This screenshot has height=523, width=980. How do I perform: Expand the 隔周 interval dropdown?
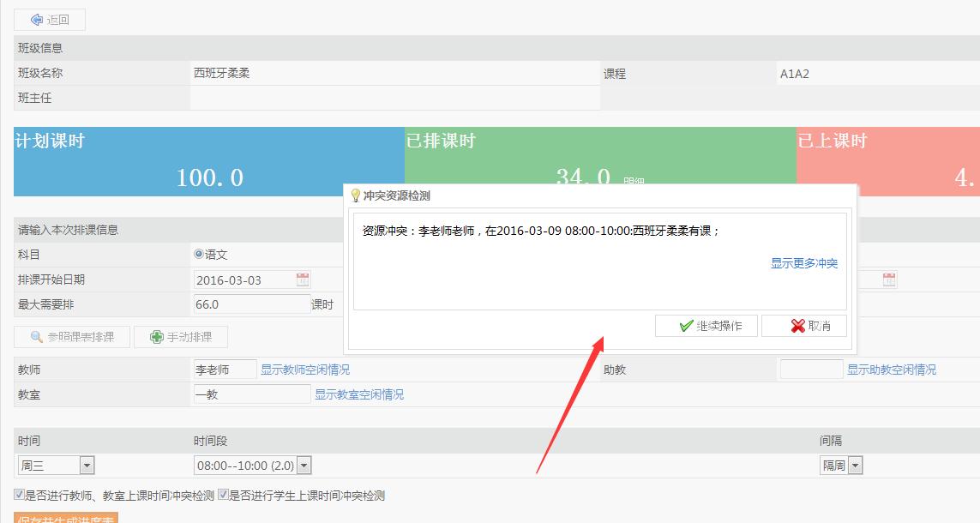(855, 466)
